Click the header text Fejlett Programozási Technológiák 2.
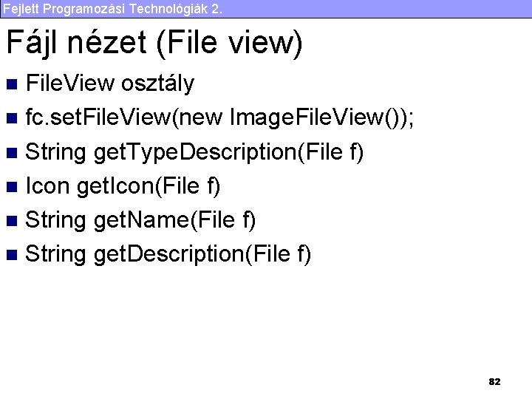This screenshot has height=399, width=532. click(111, 8)
